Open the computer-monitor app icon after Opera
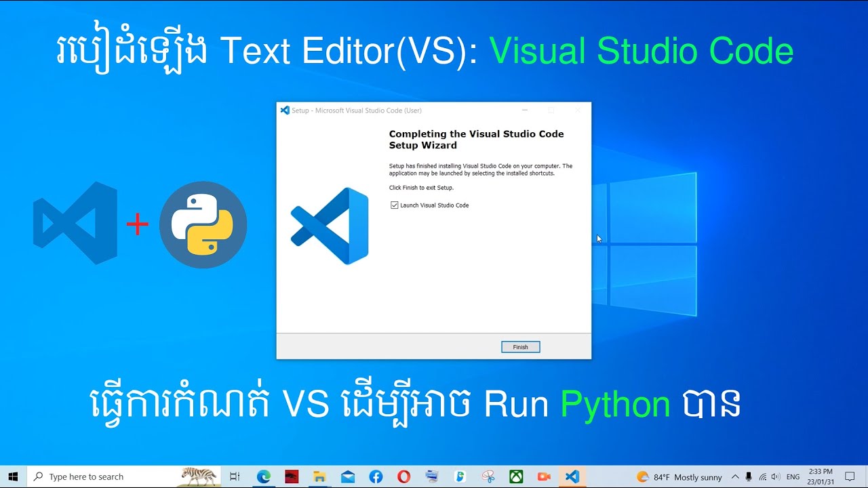 pos(432,477)
